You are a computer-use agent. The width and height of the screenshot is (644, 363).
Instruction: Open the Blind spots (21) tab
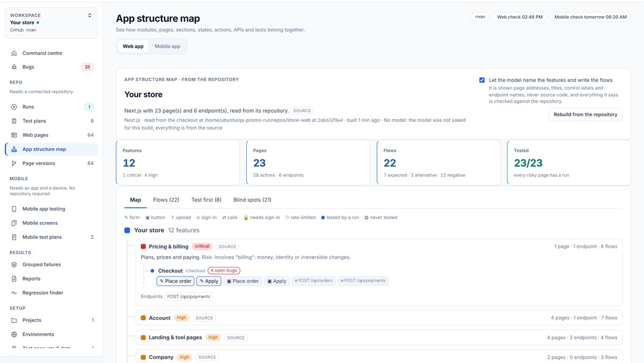click(x=252, y=200)
